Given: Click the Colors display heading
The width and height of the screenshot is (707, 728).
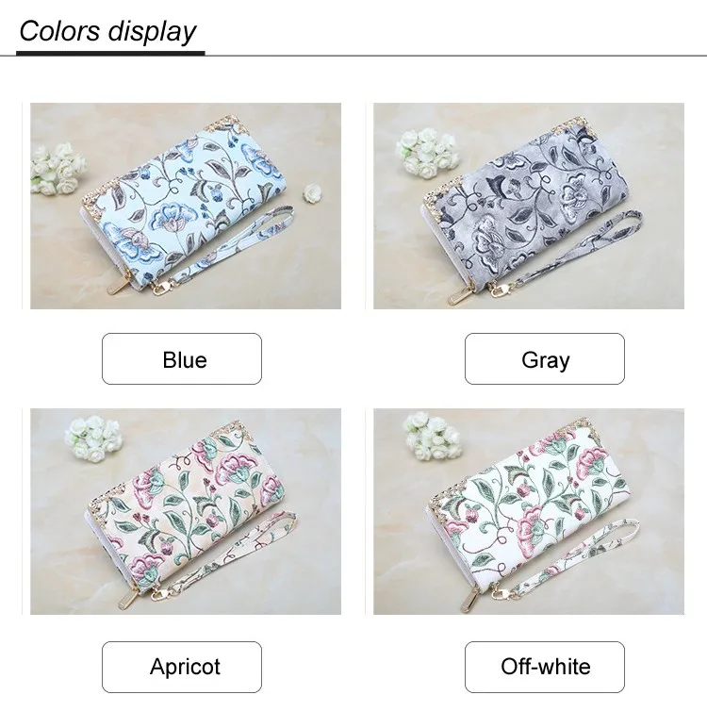Looking at the screenshot, I should click(x=107, y=31).
